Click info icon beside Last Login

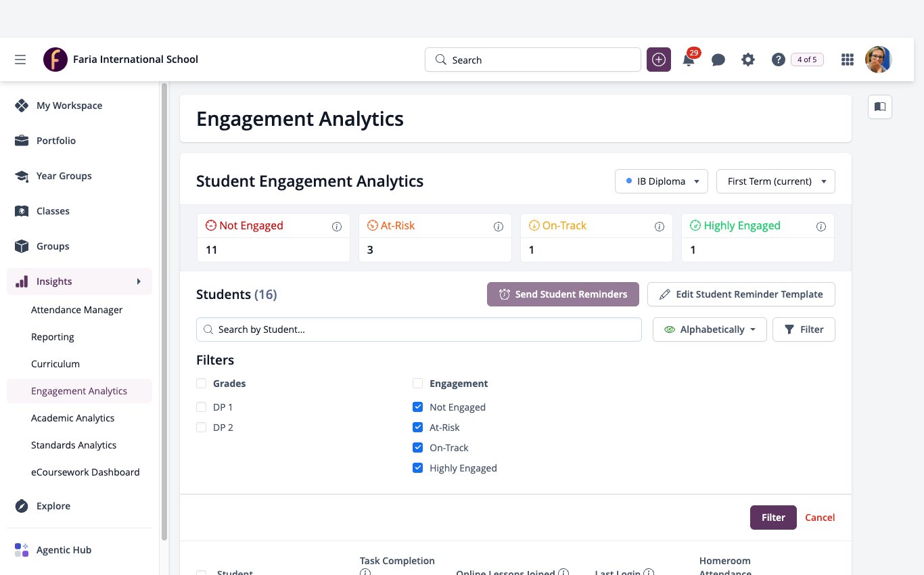(649, 572)
